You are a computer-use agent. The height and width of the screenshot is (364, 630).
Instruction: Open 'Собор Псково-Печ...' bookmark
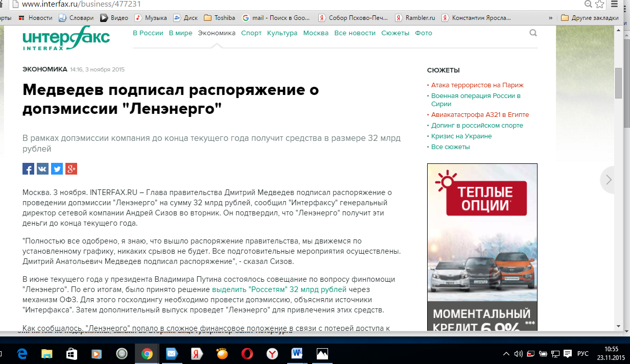(x=354, y=18)
